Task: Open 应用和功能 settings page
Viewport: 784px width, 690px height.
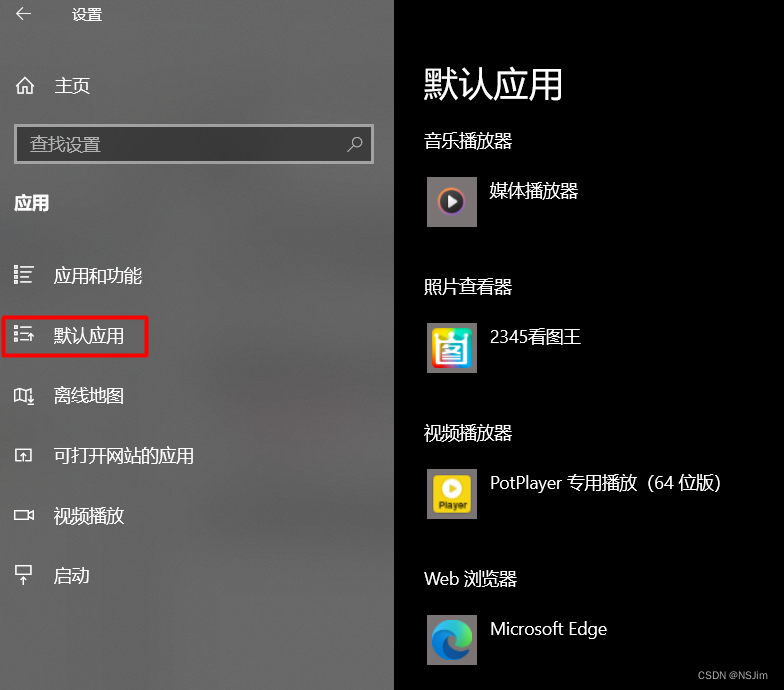Action: 98,276
